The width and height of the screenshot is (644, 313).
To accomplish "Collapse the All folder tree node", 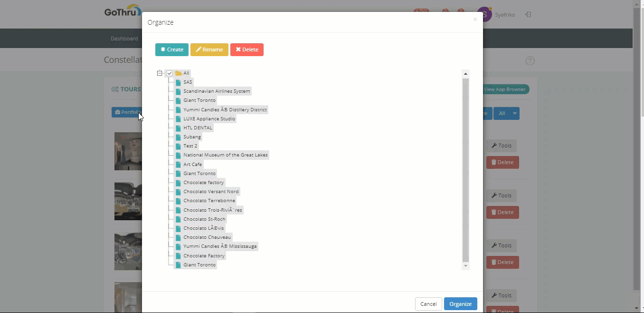I will point(160,73).
